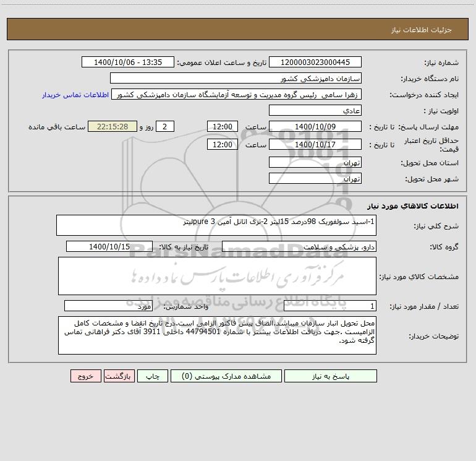The height and width of the screenshot is (461, 476).
Task: Select the need number field 1200003023000445
Action: point(315,62)
